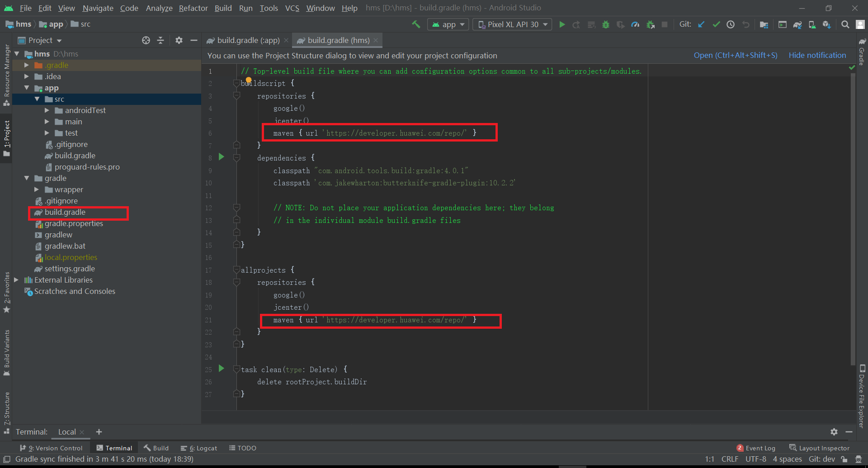Image resolution: width=868 pixels, height=468 pixels.
Task: Click the Search Everywhere magnifier icon
Action: tap(845, 24)
